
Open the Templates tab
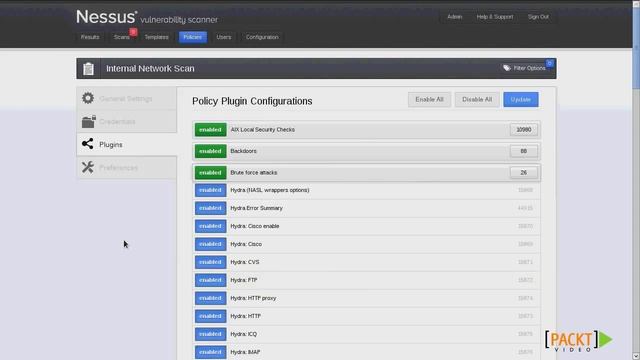click(156, 37)
